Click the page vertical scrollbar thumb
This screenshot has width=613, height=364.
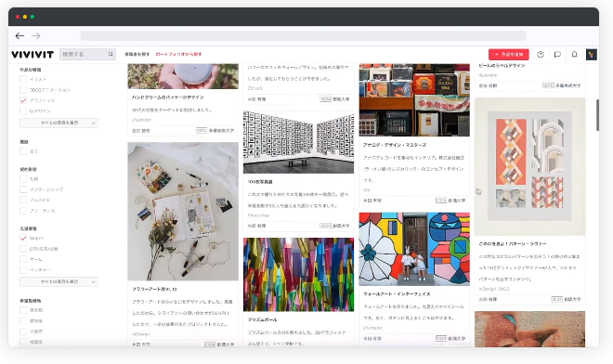(x=597, y=115)
